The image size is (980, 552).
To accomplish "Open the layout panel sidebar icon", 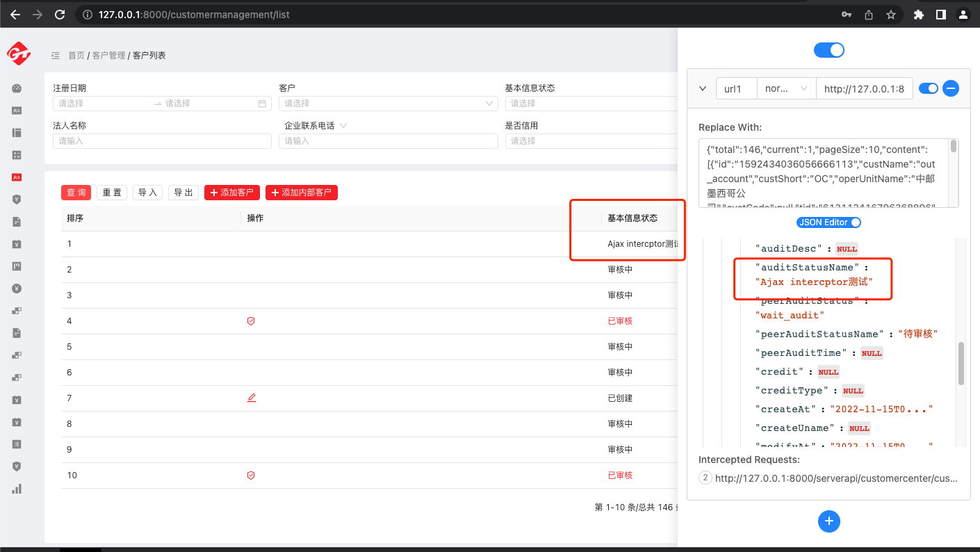I will (x=17, y=133).
